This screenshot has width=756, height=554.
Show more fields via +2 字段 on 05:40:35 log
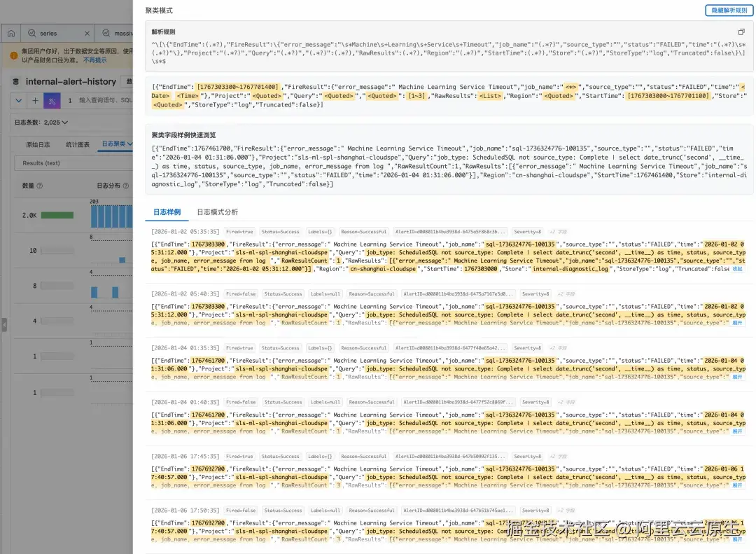tap(566, 294)
